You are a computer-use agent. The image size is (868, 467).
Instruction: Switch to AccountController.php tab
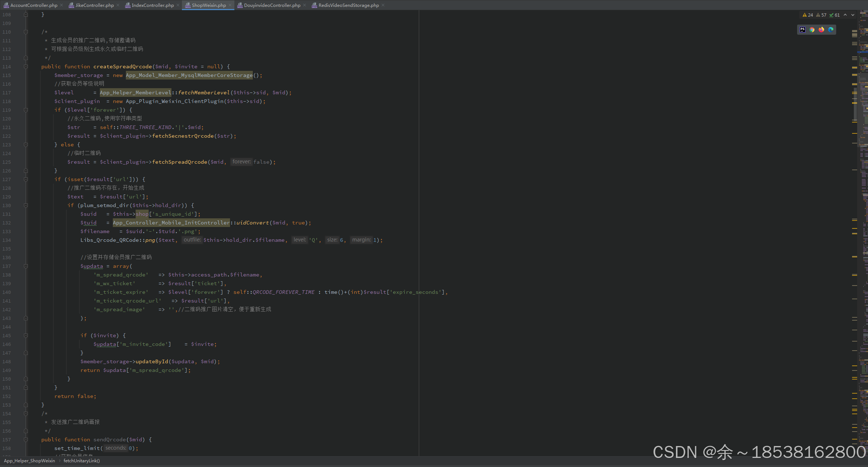tap(33, 5)
